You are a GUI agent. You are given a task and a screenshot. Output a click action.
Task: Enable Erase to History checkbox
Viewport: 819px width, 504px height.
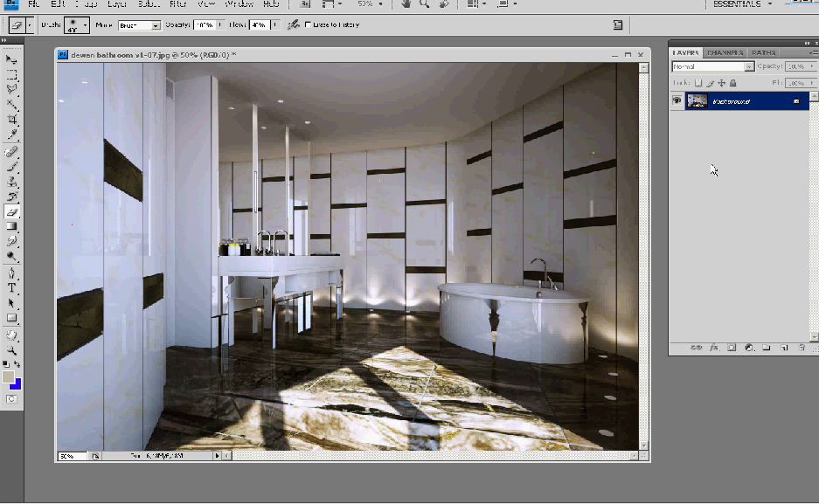click(308, 24)
